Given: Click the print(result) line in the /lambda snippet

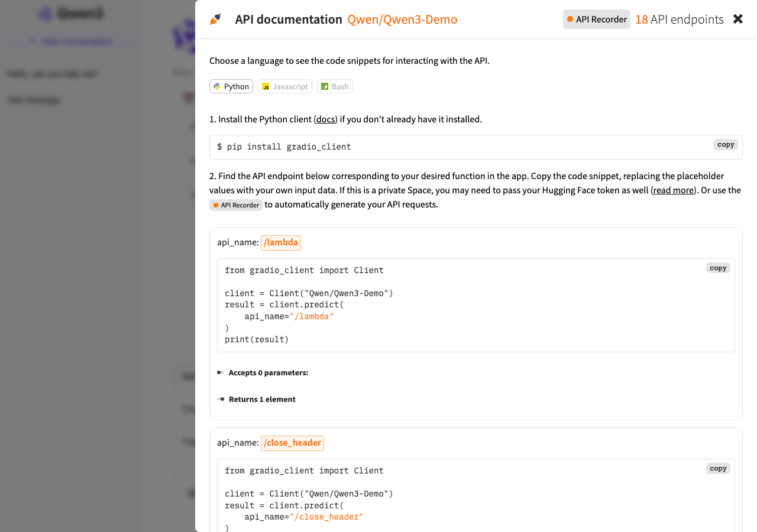Looking at the screenshot, I should click(x=257, y=340).
